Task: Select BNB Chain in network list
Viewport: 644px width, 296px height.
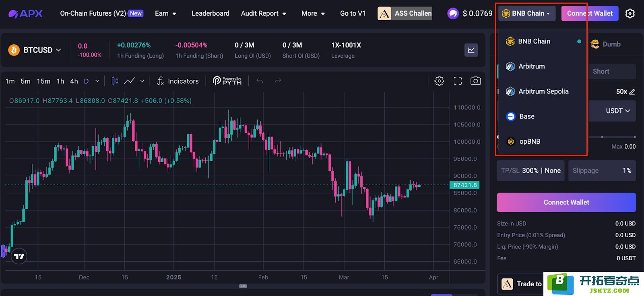Action: (x=543, y=41)
